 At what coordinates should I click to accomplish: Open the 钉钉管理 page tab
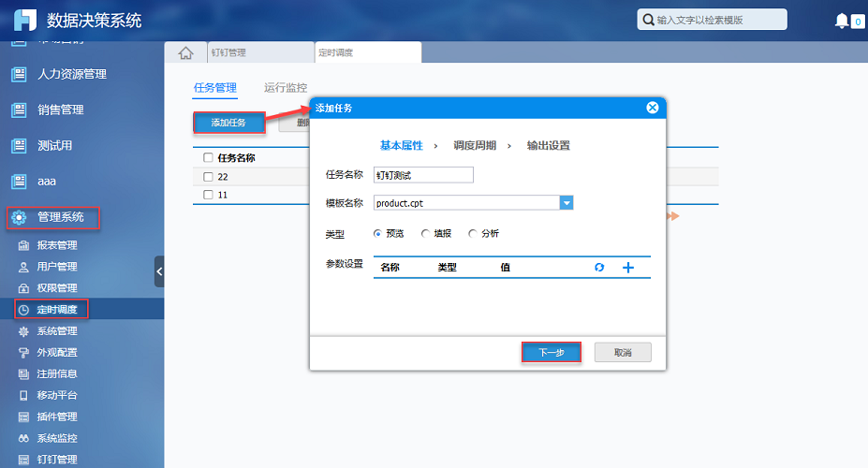(x=260, y=52)
